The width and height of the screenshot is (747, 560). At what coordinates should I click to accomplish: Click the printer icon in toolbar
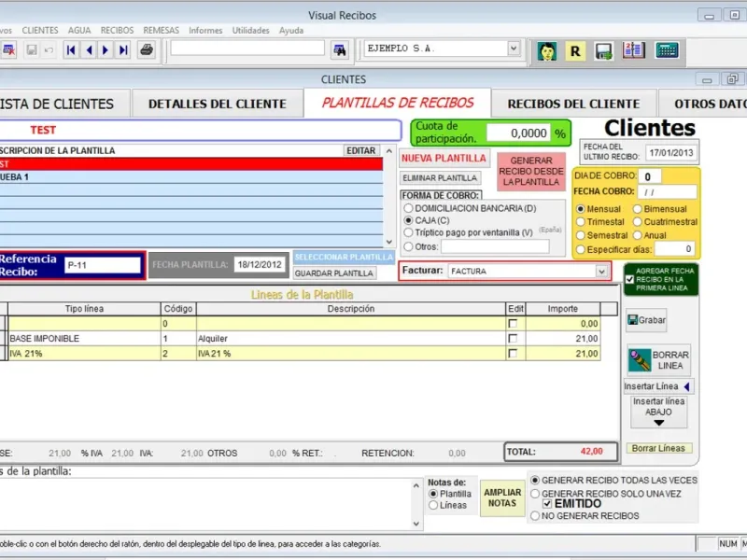pos(147,50)
